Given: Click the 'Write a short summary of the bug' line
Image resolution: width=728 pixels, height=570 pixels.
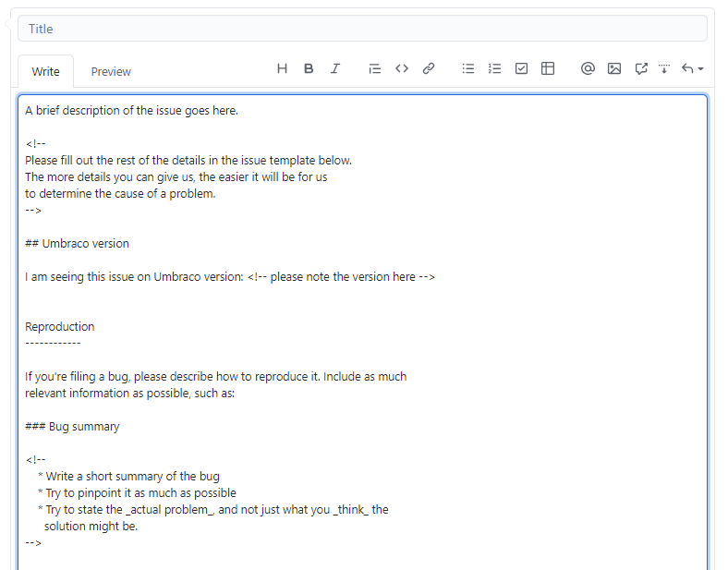Looking at the screenshot, I should (x=128, y=477).
